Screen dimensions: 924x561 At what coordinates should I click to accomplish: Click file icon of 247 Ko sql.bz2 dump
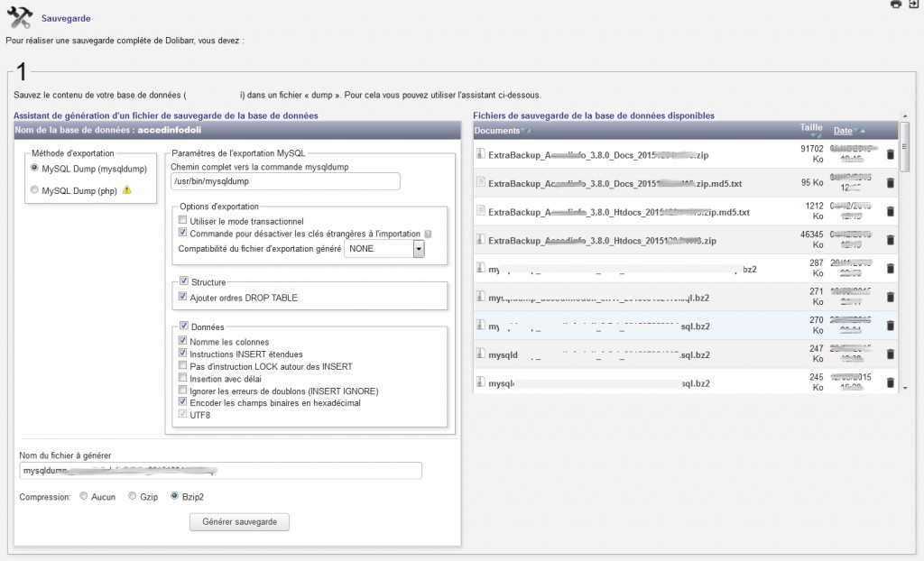(x=480, y=353)
